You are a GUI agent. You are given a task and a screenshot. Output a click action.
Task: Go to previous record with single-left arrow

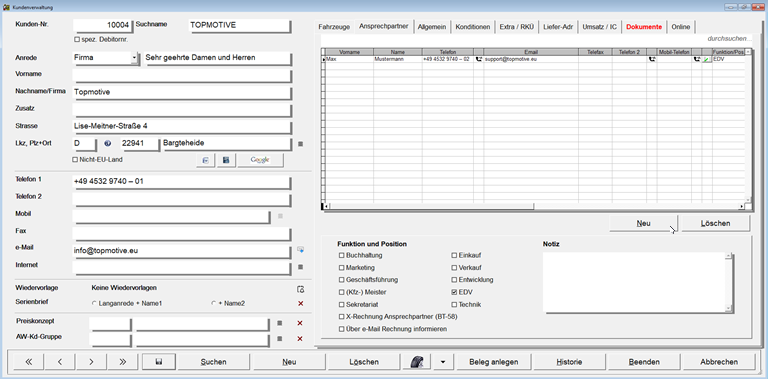(60, 362)
